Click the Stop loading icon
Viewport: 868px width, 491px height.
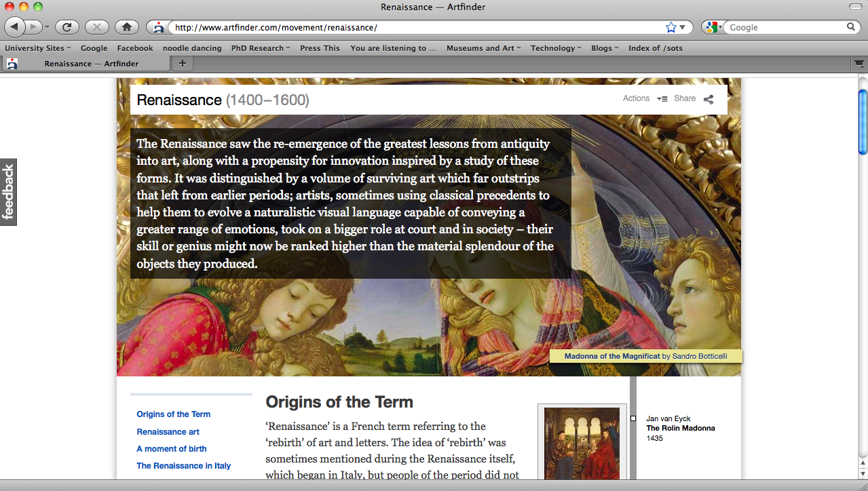[96, 27]
